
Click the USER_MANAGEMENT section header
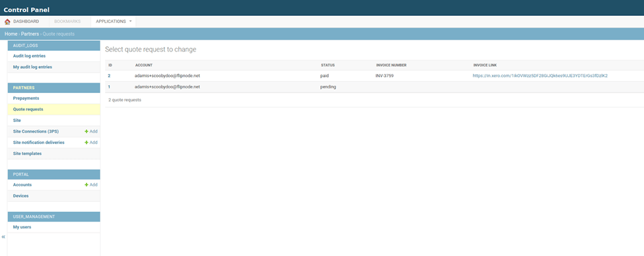pos(54,216)
